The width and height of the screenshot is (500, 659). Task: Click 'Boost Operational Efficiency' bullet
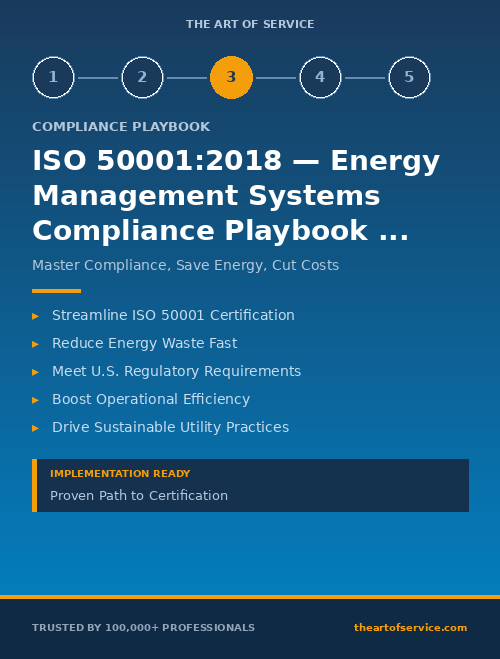pos(151,399)
